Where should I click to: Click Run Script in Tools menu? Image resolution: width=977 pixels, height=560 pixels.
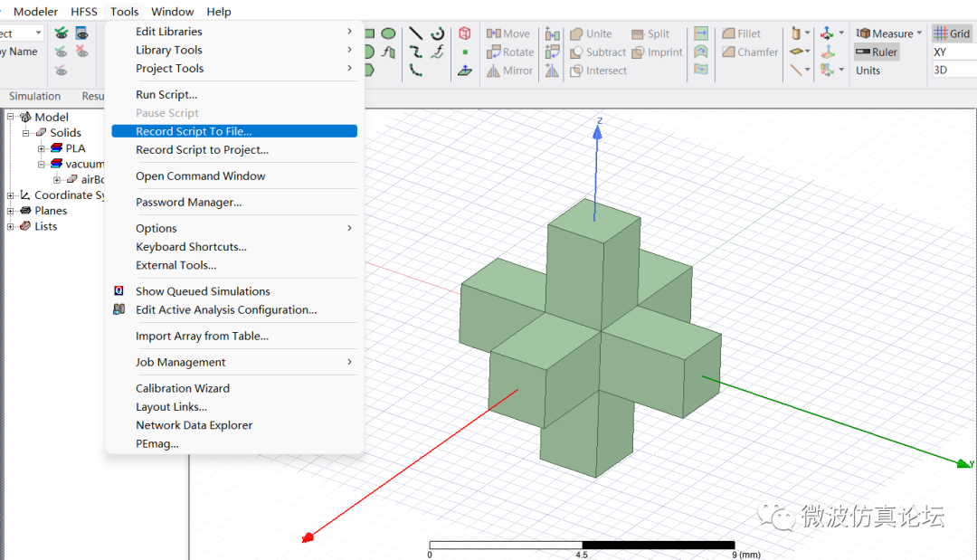(166, 95)
